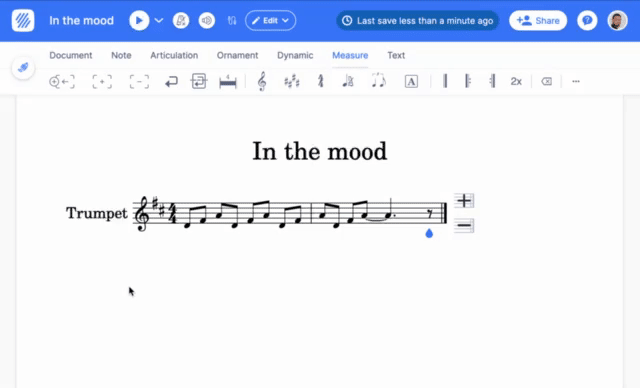Set the tempo marking icon
The image size is (640, 388).
tap(348, 82)
